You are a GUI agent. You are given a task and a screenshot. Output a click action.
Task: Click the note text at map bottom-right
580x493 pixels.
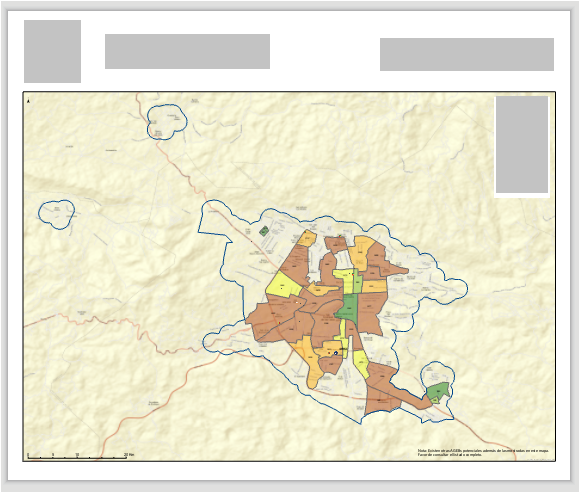(483, 453)
